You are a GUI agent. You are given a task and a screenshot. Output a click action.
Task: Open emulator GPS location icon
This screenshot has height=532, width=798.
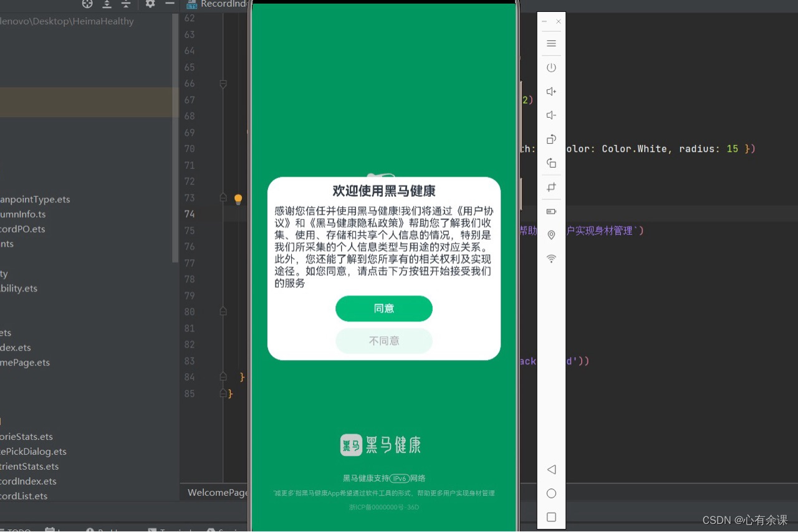coord(551,235)
